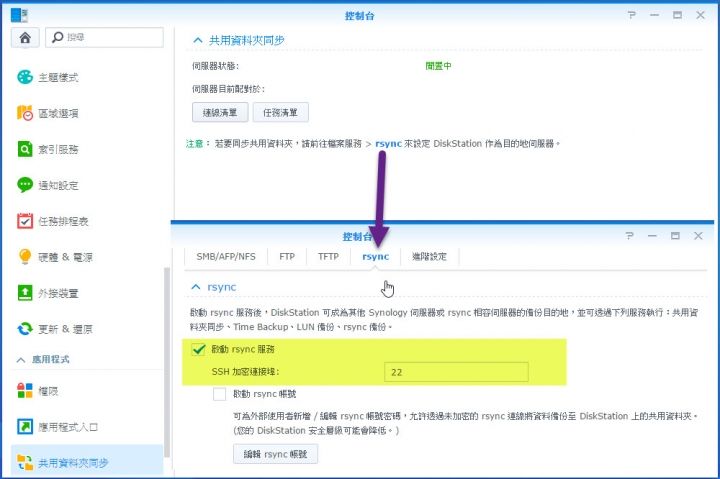The width and height of the screenshot is (720, 479).
Task: Click the 任務清單 button
Action: [x=281, y=113]
